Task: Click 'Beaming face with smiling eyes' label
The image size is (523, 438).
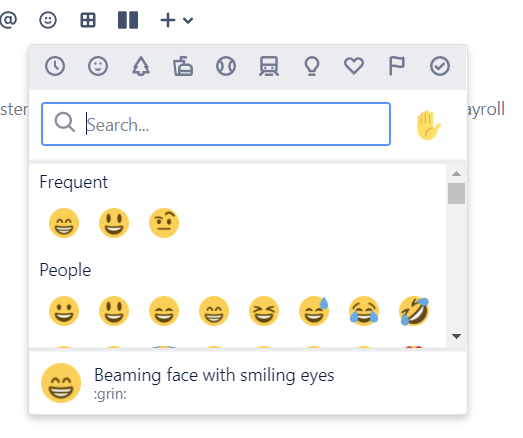Action: pyautogui.click(x=214, y=375)
